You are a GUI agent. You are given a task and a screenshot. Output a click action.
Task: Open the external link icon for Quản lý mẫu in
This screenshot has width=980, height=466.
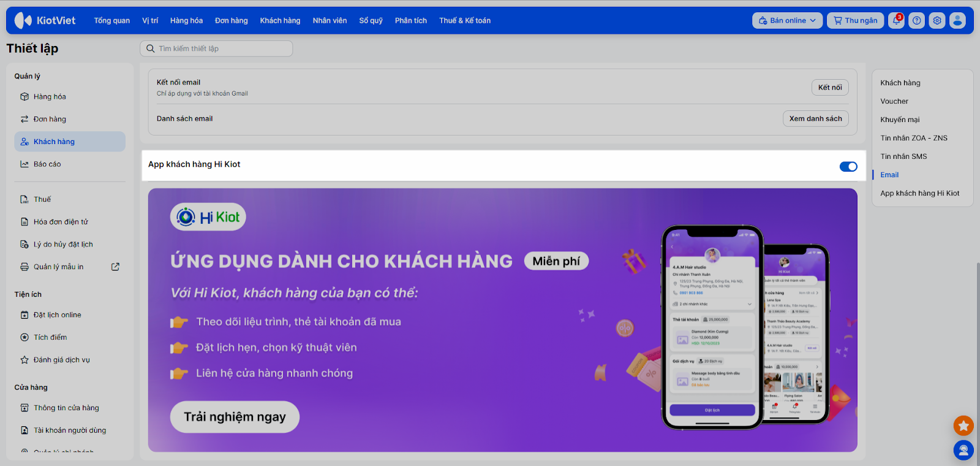click(x=115, y=267)
